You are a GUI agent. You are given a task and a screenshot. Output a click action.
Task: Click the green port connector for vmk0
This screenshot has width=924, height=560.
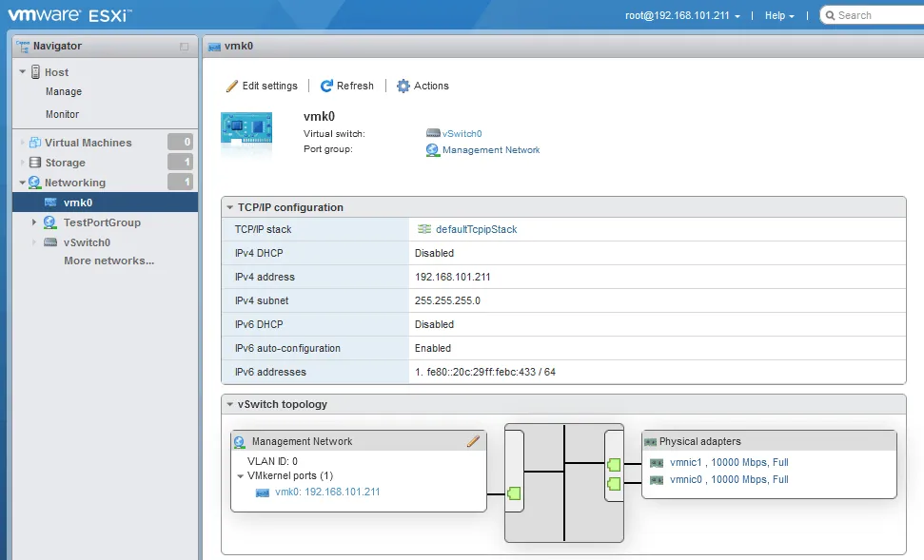pos(514,493)
